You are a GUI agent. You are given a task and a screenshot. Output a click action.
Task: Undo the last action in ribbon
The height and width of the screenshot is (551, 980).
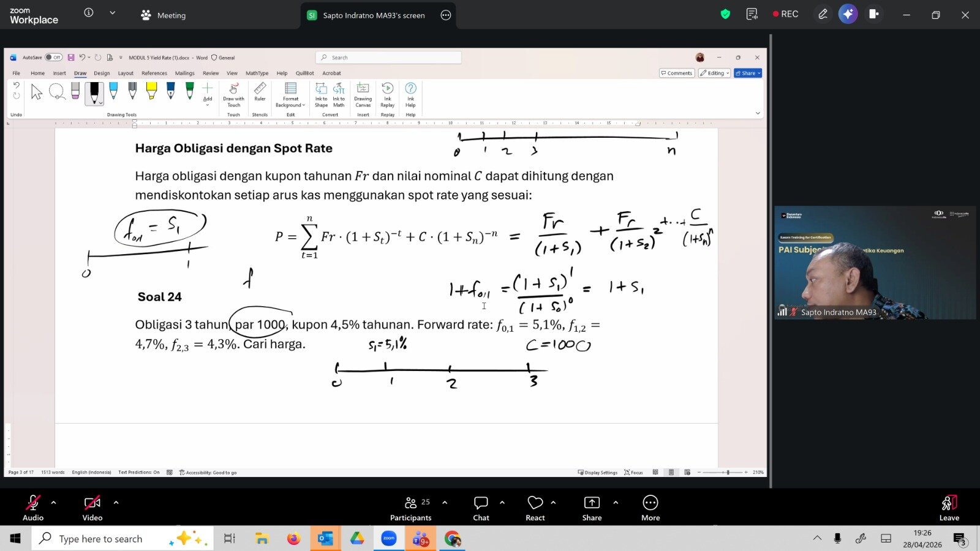[x=17, y=85]
